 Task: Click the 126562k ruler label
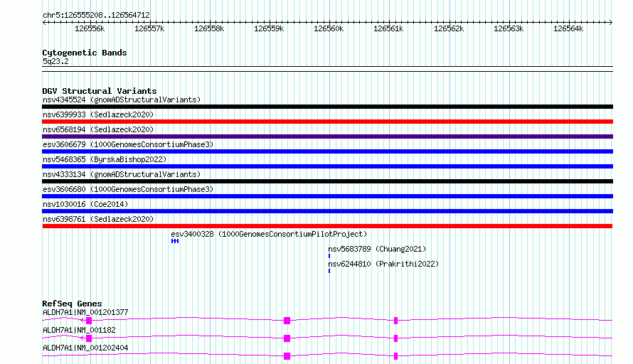click(x=449, y=29)
